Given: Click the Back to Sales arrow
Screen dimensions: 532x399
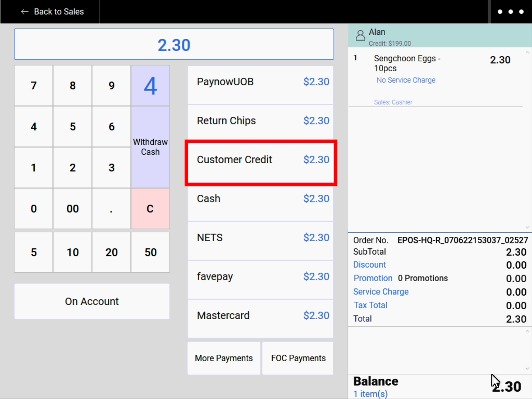Looking at the screenshot, I should (25, 12).
